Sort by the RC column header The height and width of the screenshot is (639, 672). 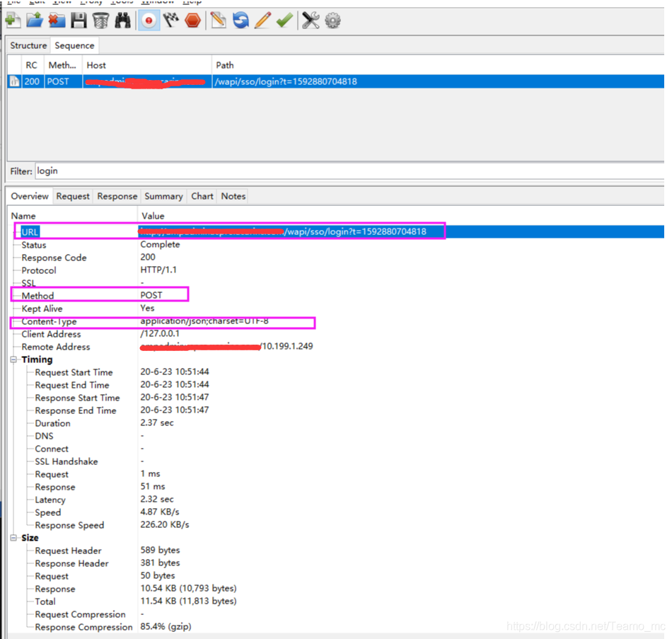tap(32, 65)
